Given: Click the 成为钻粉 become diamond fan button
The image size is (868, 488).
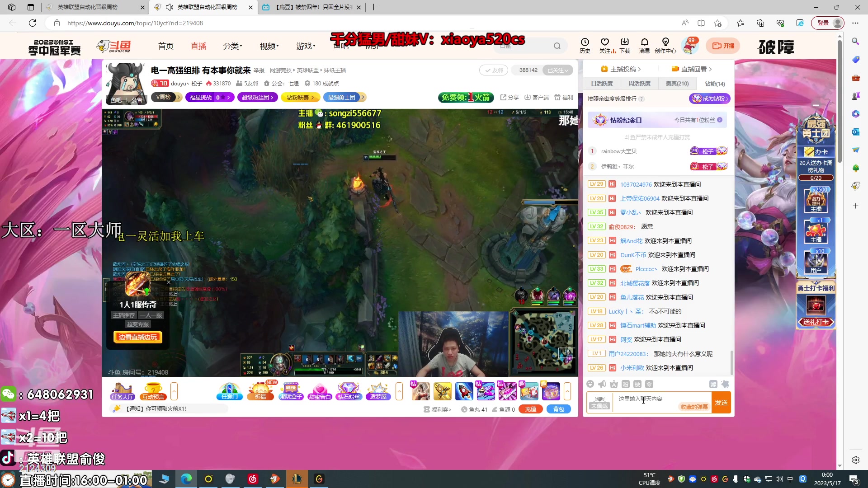Looking at the screenshot, I should [709, 99].
